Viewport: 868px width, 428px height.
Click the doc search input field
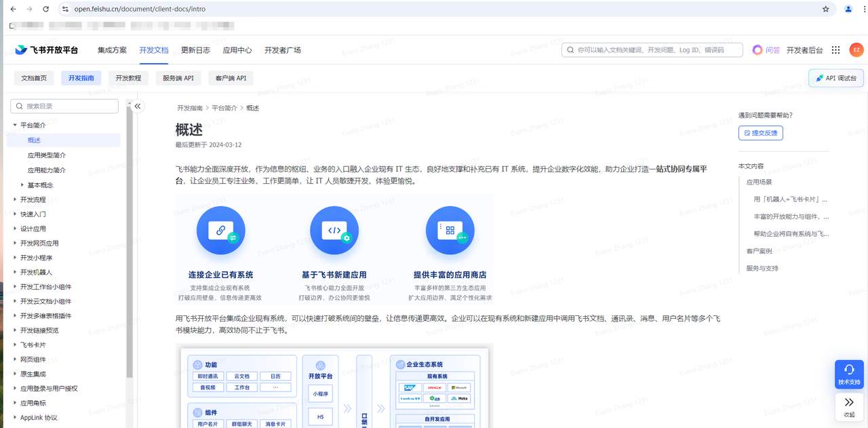point(652,50)
